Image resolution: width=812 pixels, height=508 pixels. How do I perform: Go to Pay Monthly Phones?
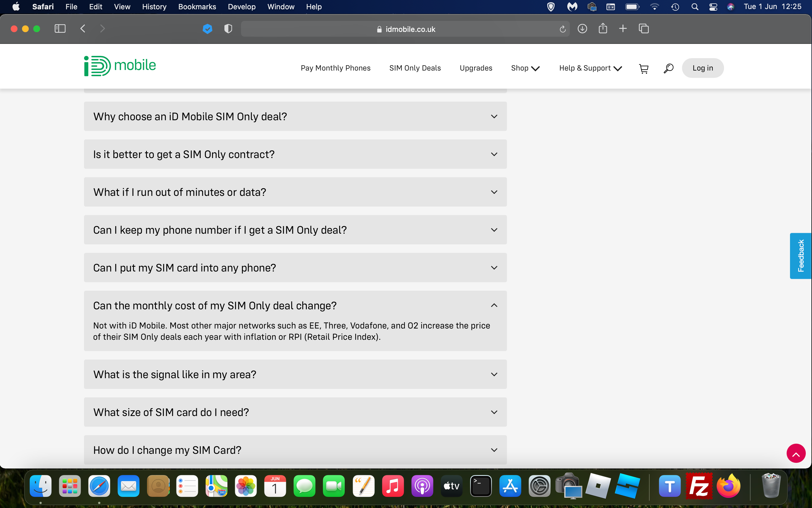336,68
